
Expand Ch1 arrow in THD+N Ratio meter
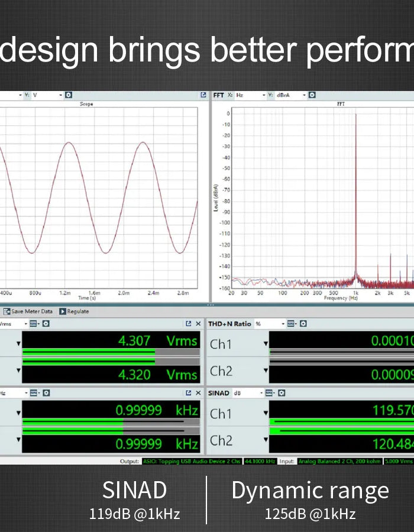click(x=266, y=344)
